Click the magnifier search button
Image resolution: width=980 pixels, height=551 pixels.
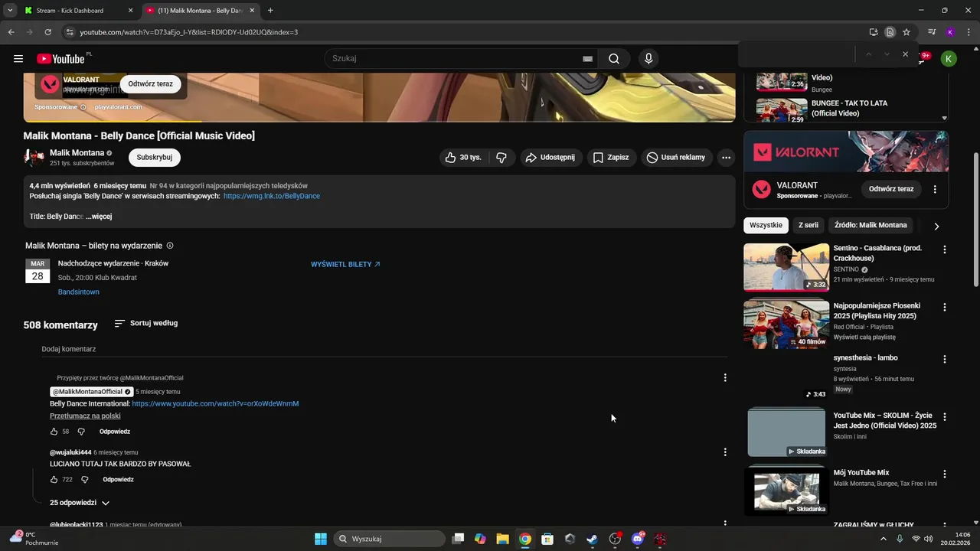pyautogui.click(x=614, y=59)
